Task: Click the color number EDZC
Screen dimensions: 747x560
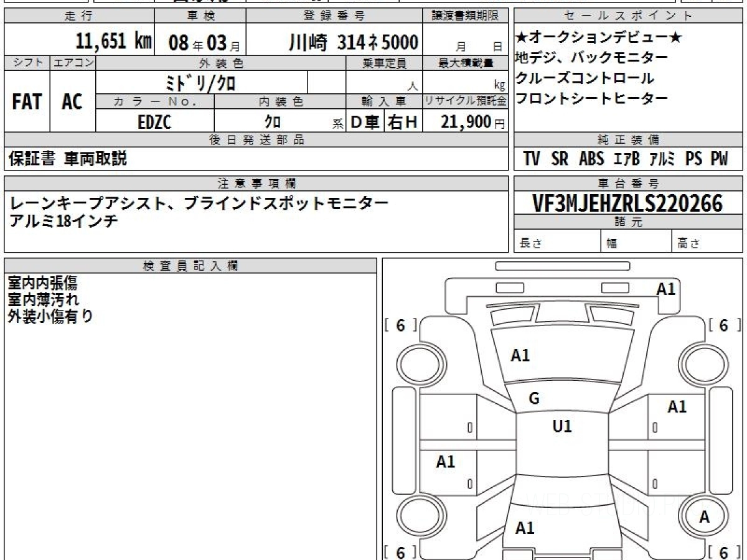Action: (154, 122)
